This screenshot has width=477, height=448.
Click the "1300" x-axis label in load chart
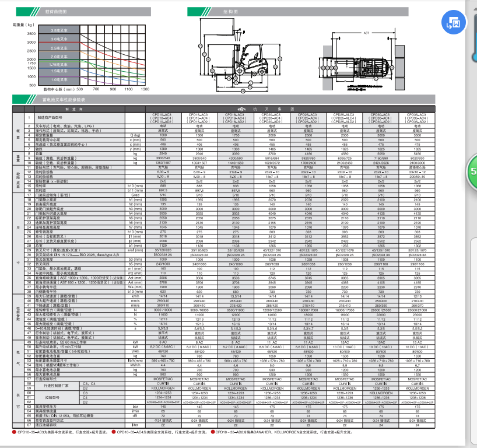(145, 89)
